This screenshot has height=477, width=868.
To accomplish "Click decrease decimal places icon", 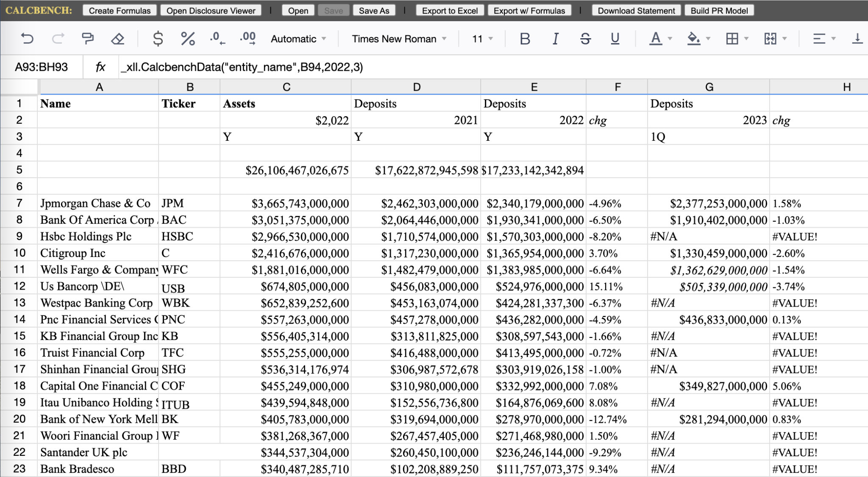I will point(217,39).
